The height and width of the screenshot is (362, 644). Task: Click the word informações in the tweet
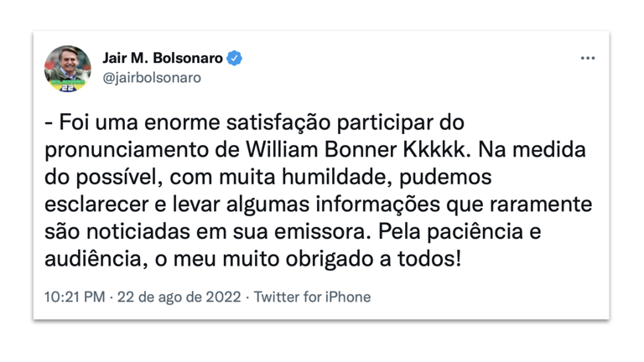click(x=378, y=204)
